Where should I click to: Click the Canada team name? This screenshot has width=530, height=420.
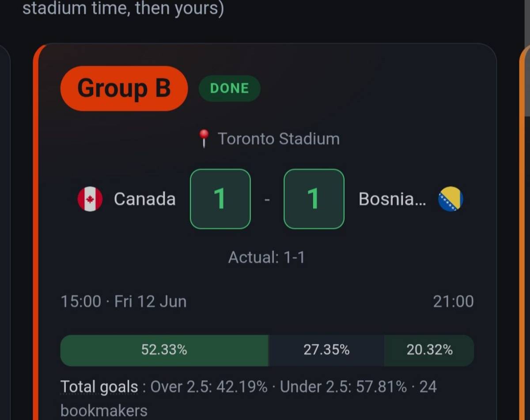tap(145, 199)
